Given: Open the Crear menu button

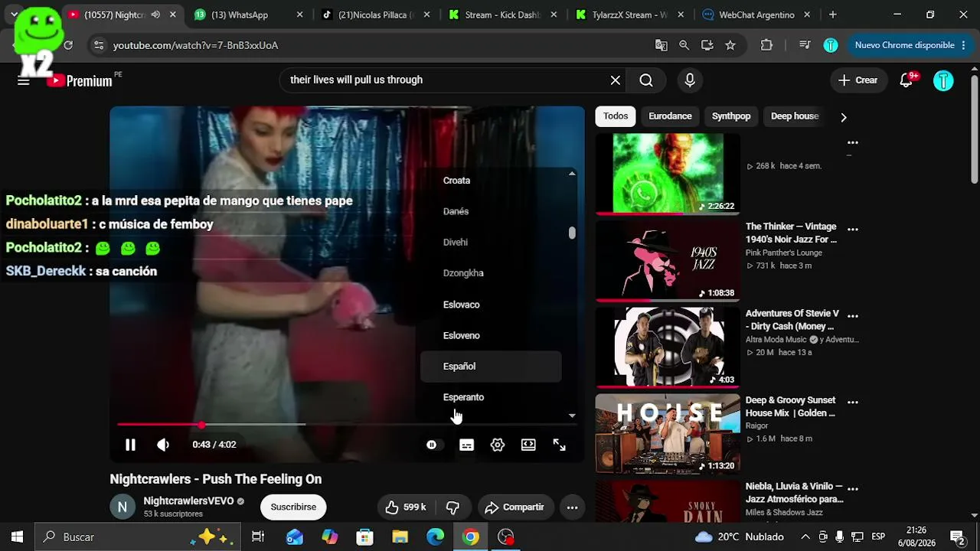Looking at the screenshot, I should click(x=857, y=80).
